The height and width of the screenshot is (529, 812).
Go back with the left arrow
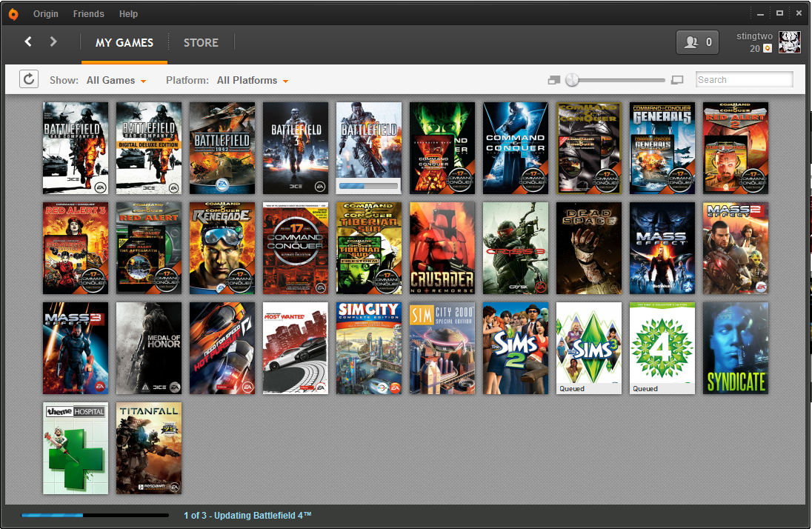(28, 41)
